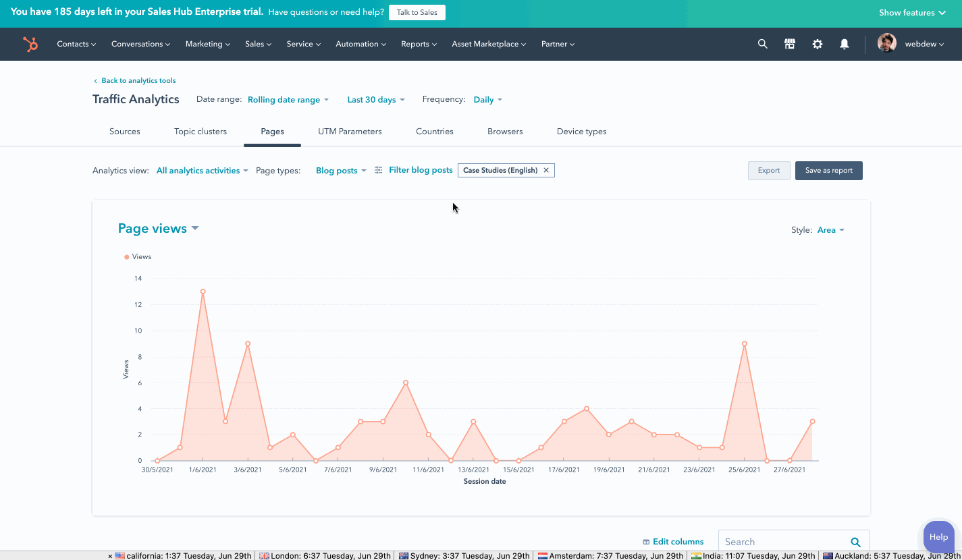Click the Edit columns icon
The height and width of the screenshot is (560, 962).
coord(646,541)
